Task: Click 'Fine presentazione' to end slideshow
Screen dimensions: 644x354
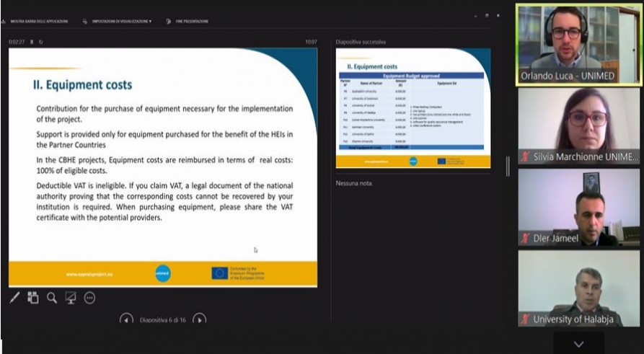Action: 192,22
